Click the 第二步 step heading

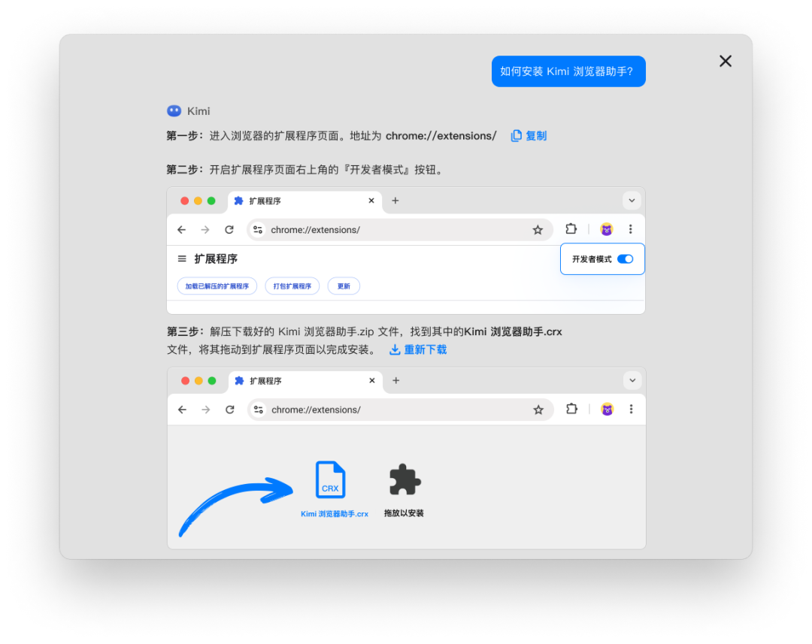pos(185,170)
